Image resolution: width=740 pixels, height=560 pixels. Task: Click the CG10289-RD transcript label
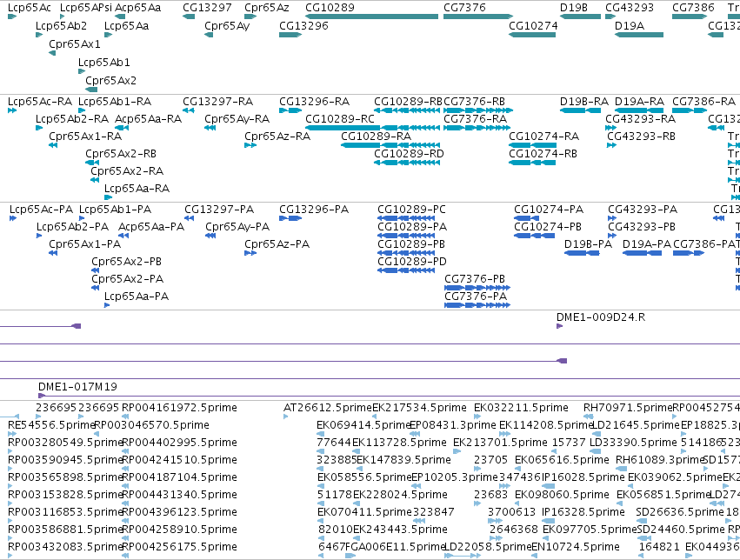[409, 153]
